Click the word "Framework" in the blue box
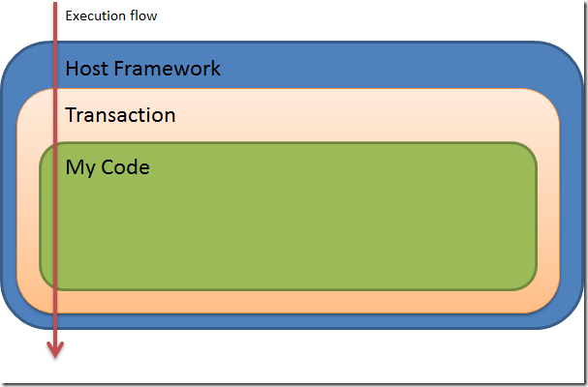588x387 pixels. (x=167, y=68)
